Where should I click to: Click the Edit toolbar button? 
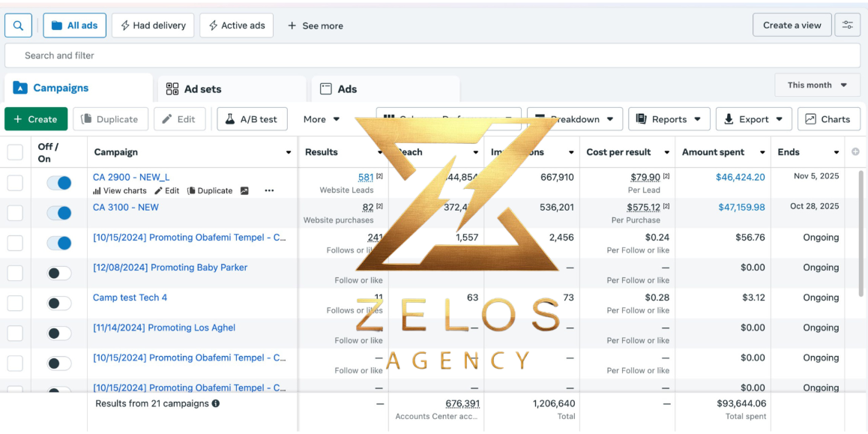[180, 119]
